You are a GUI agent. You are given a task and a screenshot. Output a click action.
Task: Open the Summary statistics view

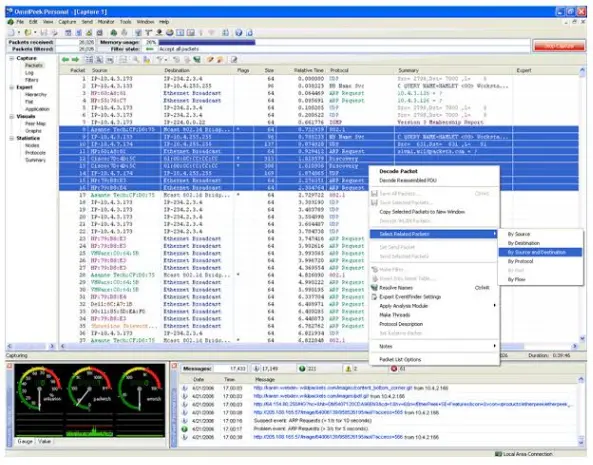point(35,160)
